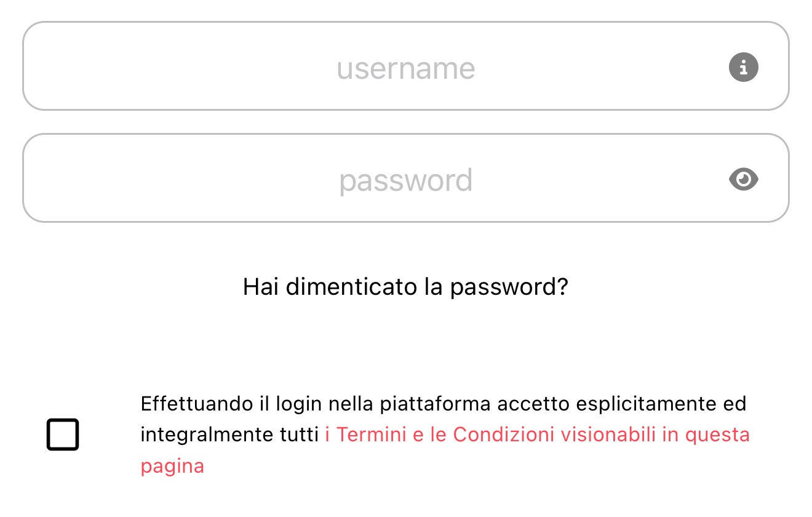Click the 'username' placeholder text

pos(406,68)
